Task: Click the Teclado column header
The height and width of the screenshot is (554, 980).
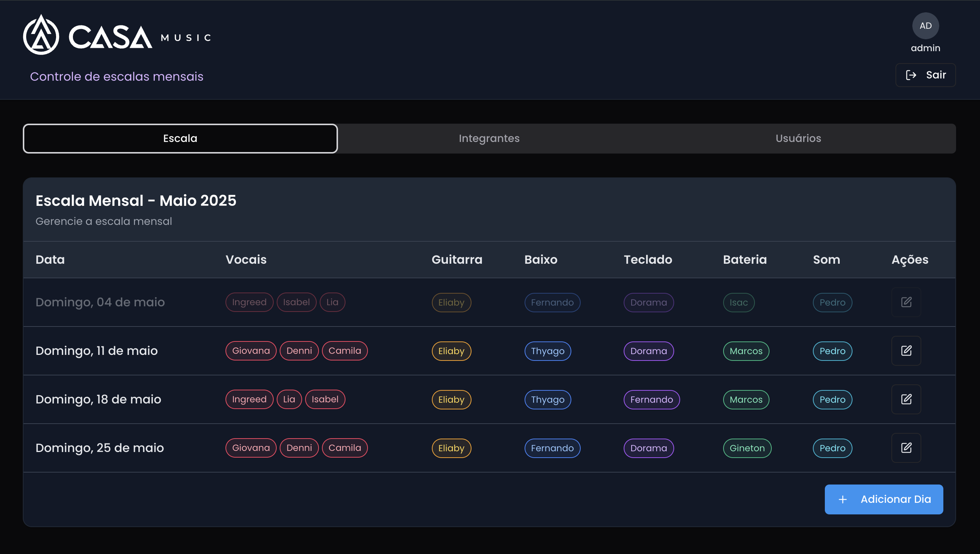Action: tap(648, 260)
